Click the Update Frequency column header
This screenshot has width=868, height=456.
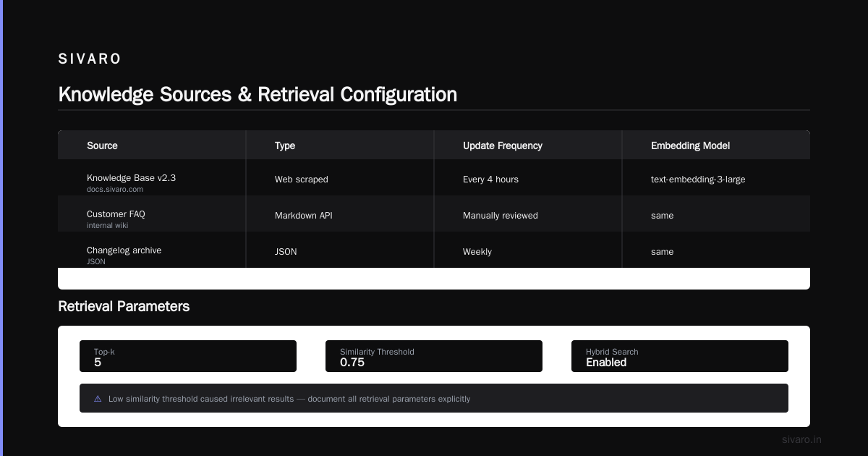(503, 145)
